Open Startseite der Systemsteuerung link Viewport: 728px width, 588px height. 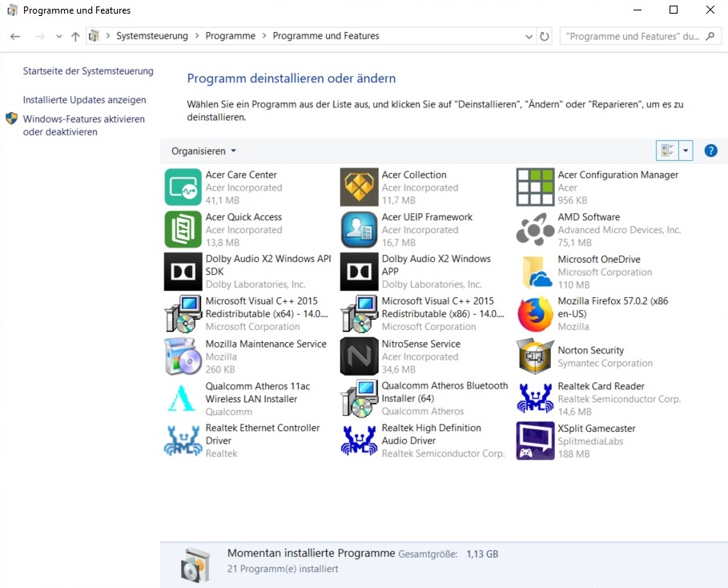88,71
